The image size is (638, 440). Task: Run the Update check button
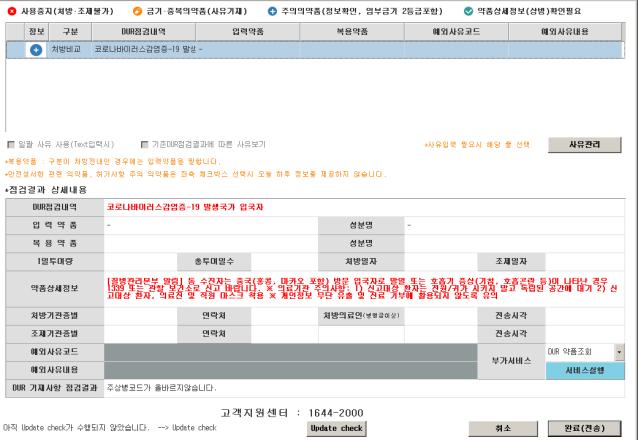[338, 428]
